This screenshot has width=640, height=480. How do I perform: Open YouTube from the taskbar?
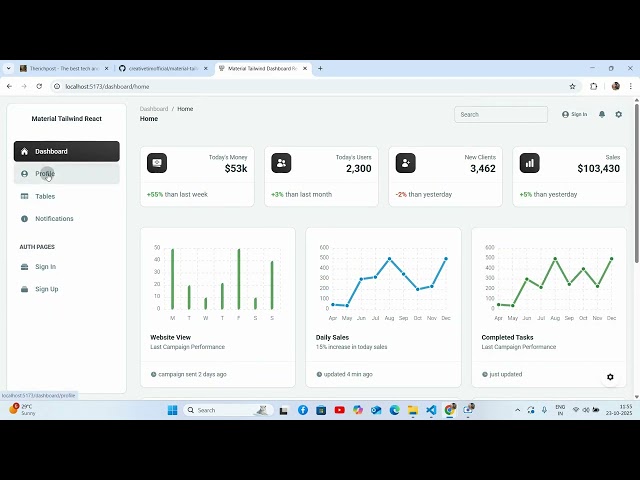pos(340,410)
